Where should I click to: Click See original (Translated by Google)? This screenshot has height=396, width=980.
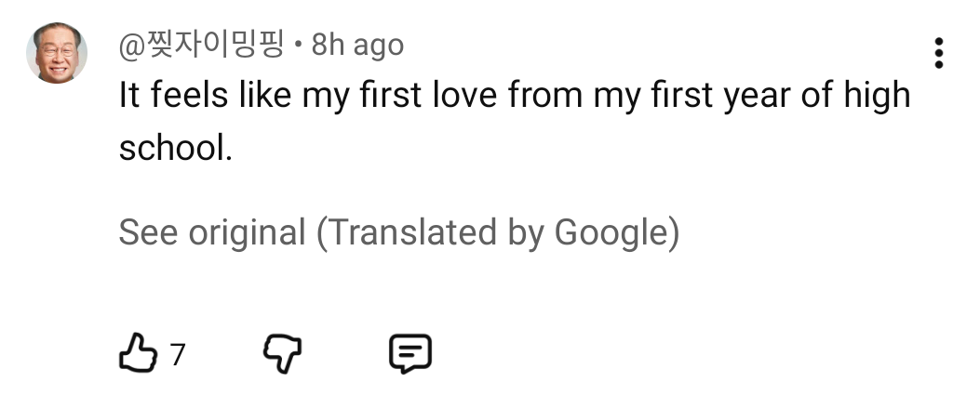point(398,232)
